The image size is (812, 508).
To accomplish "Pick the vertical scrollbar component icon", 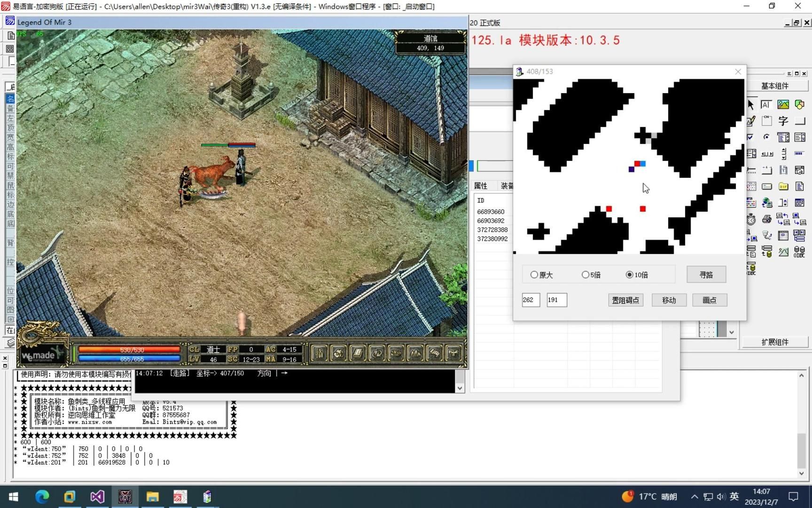I will pos(784,153).
